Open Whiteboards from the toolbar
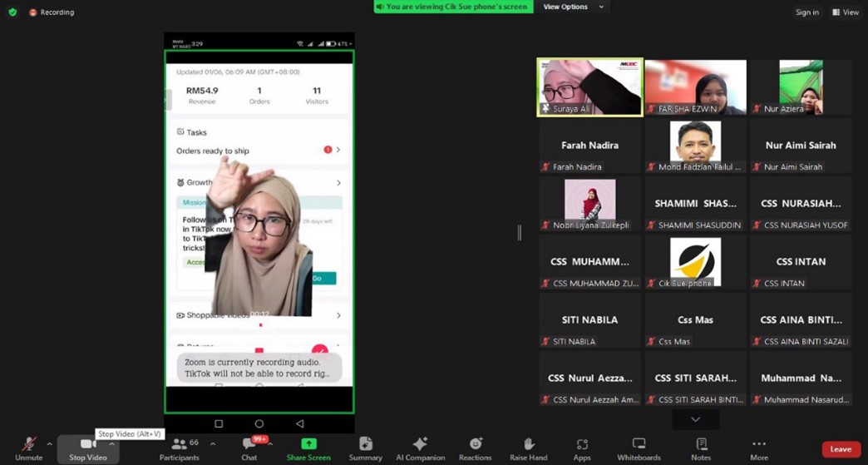The image size is (868, 465). click(639, 448)
